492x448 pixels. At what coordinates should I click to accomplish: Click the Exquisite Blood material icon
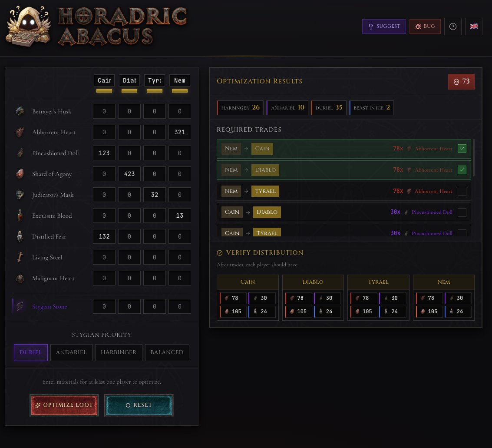(20, 216)
